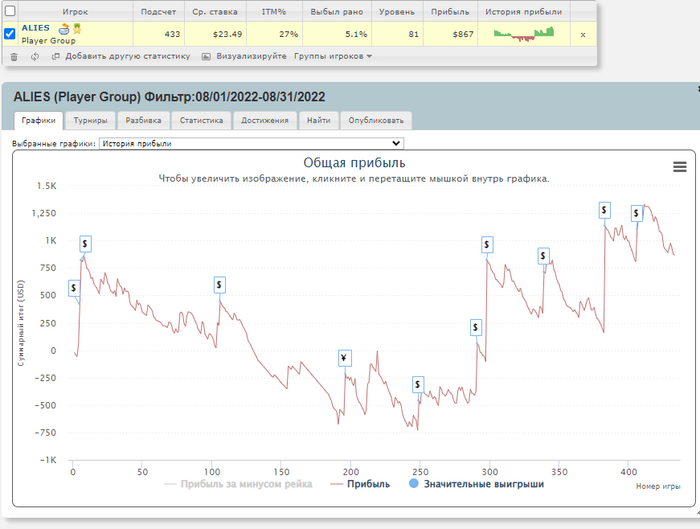Click the $ win marker near game 405

637,213
